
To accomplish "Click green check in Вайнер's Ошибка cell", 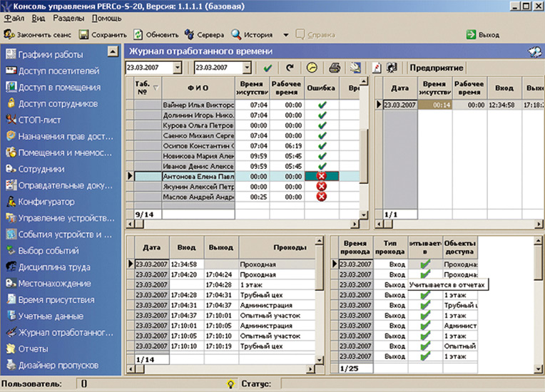I will point(321,105).
